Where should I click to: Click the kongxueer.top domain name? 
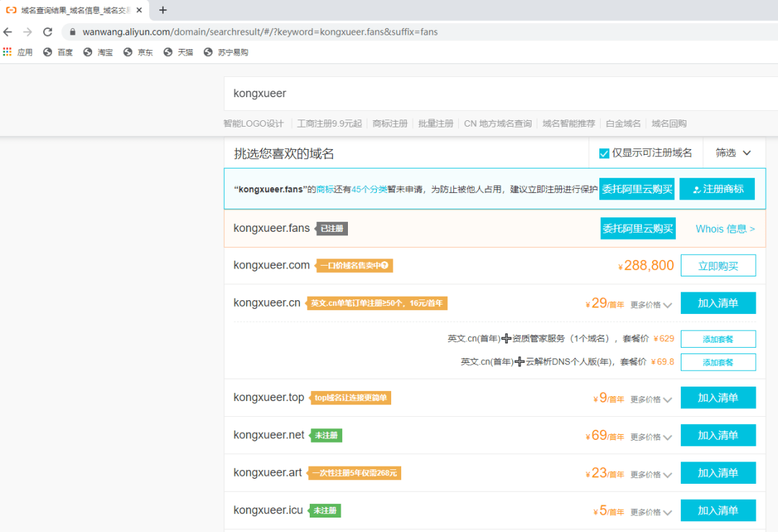(x=269, y=397)
